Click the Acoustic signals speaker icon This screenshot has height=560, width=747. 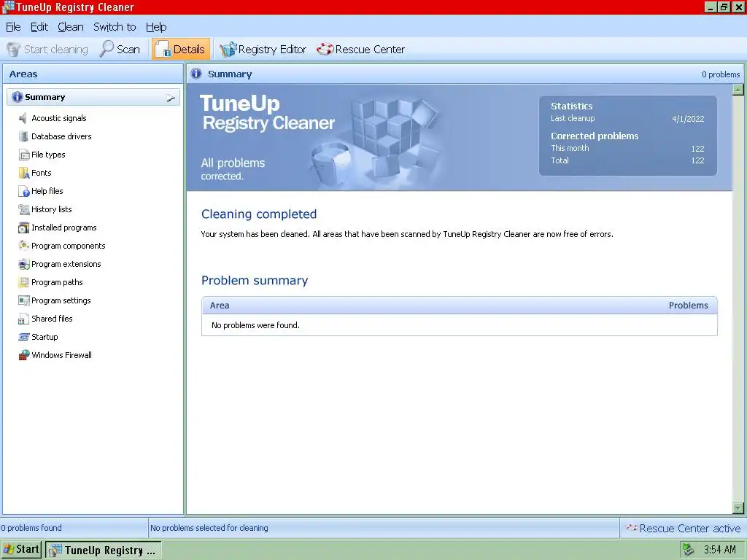coord(23,118)
